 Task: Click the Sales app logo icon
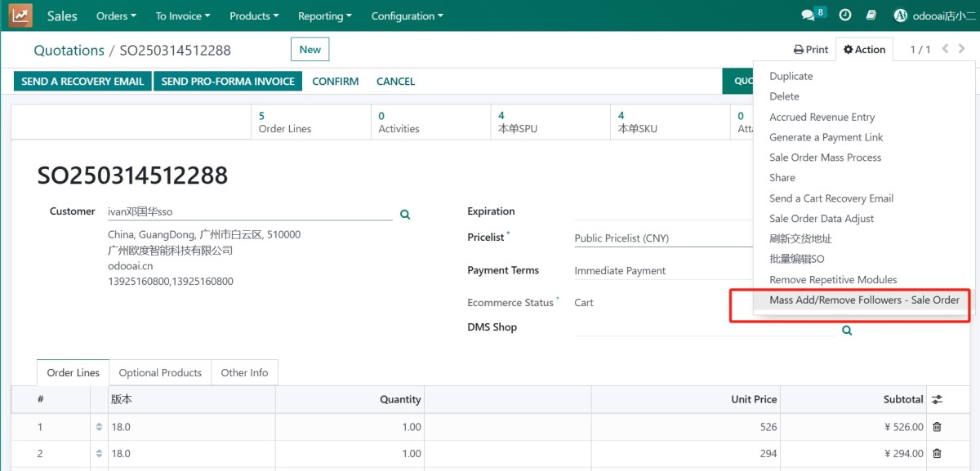20,16
